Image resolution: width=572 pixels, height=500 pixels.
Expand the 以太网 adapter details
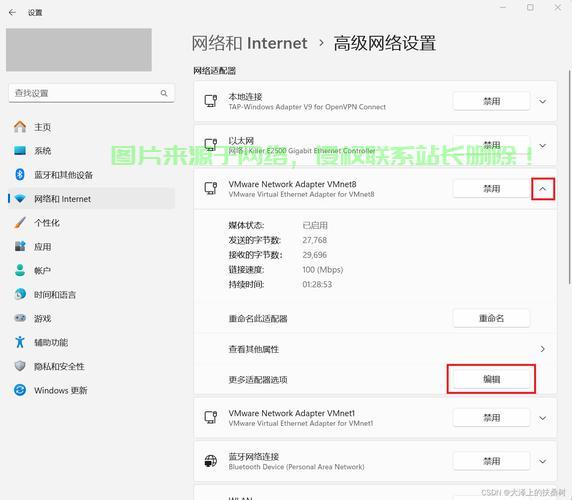coord(543,146)
